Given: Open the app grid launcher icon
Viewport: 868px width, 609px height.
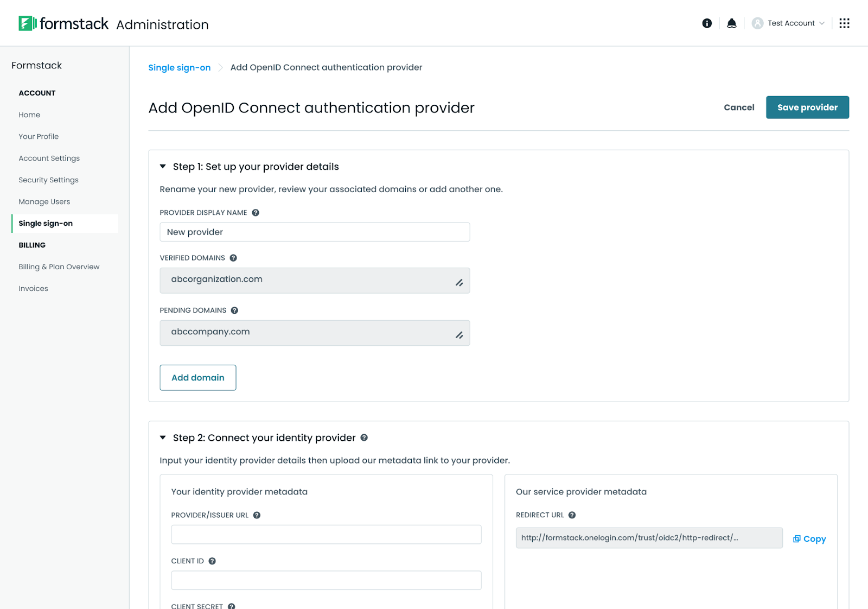Looking at the screenshot, I should [x=844, y=23].
